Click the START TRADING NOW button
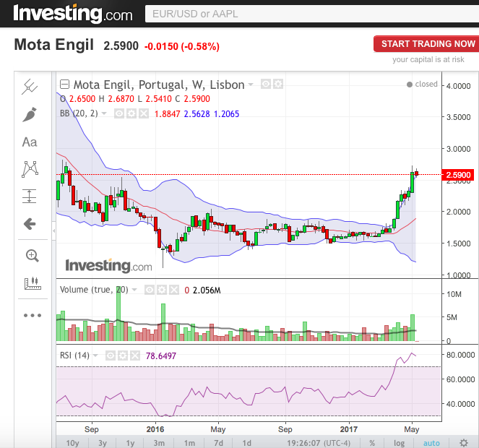Viewport: 479px width, 448px height. click(427, 43)
